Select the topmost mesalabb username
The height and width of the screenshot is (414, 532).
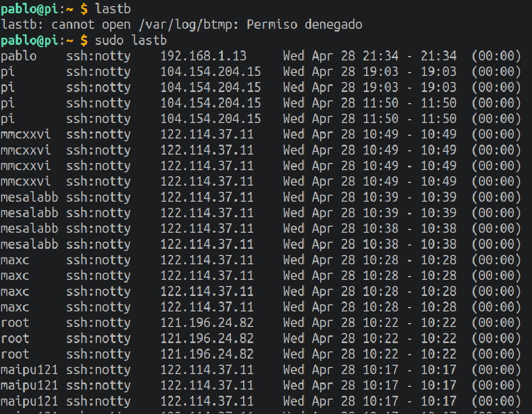(x=29, y=197)
